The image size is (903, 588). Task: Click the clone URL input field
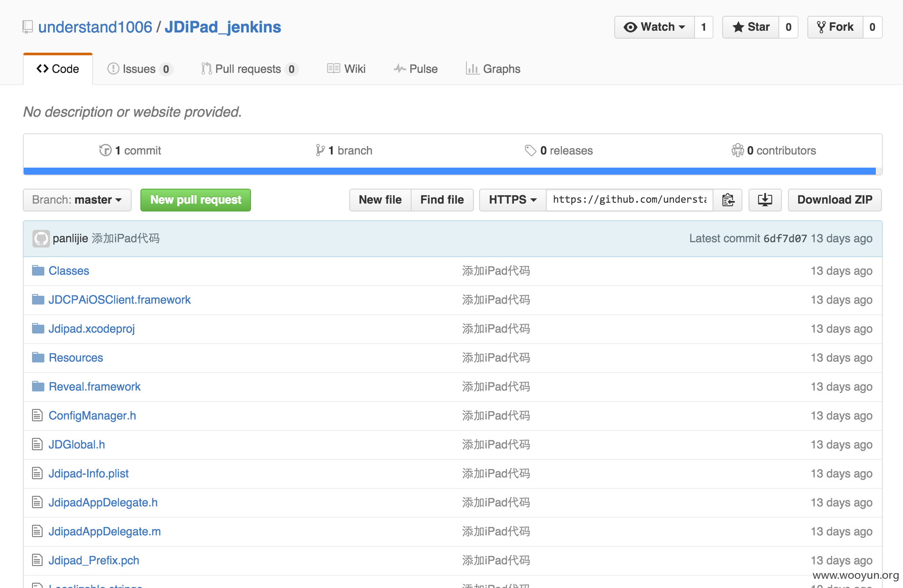(630, 200)
